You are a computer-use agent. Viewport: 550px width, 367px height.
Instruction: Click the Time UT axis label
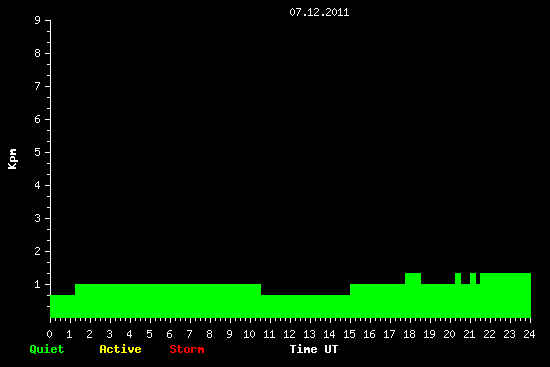tap(314, 349)
